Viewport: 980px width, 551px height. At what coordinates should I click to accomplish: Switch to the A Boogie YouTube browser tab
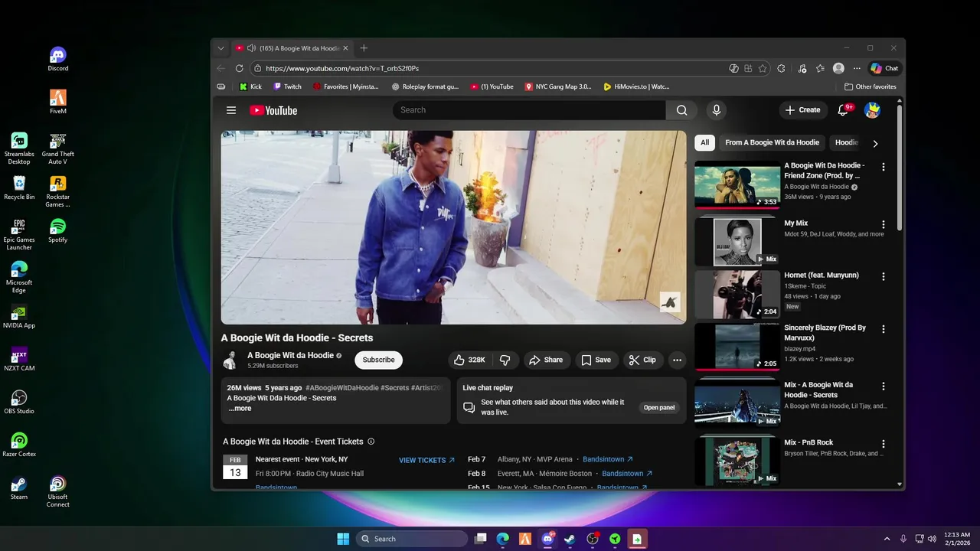click(x=291, y=48)
